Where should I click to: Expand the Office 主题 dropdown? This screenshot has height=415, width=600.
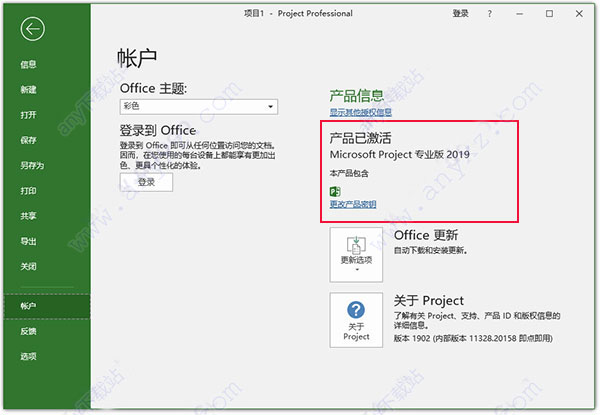pos(199,106)
